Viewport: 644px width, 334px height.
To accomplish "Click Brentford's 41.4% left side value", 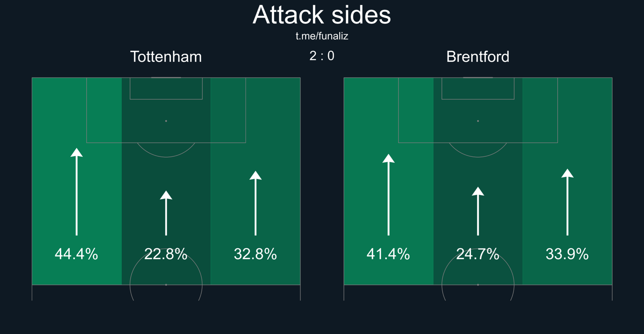I will tap(388, 254).
